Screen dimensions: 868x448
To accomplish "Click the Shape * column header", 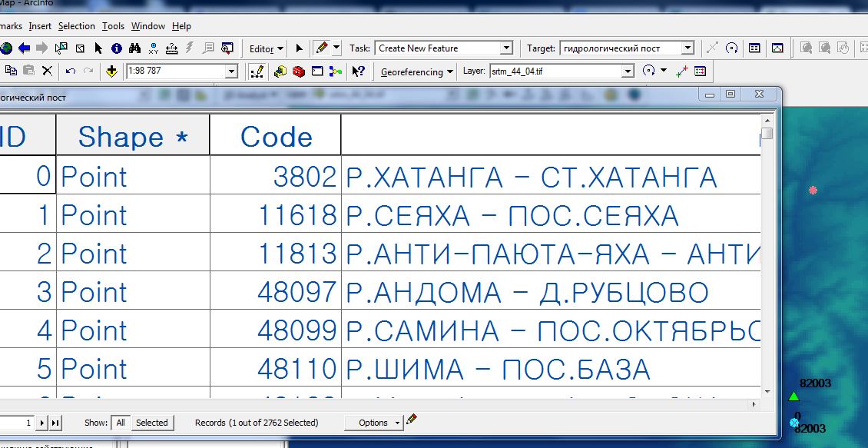I will 133,135.
